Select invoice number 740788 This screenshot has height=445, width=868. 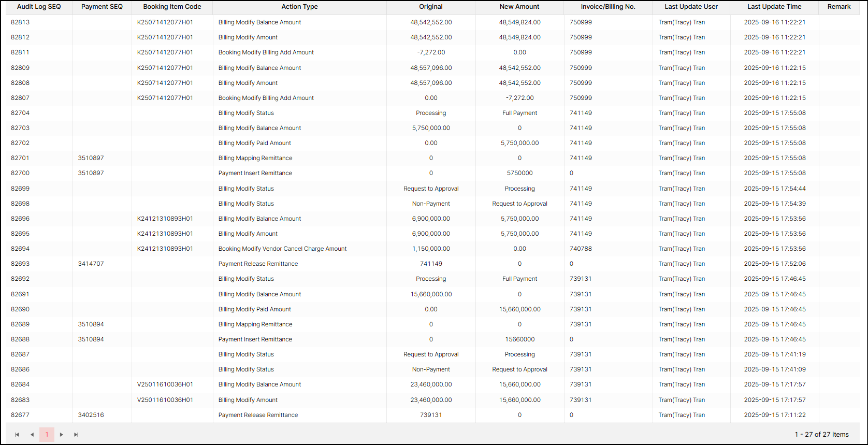tap(581, 249)
